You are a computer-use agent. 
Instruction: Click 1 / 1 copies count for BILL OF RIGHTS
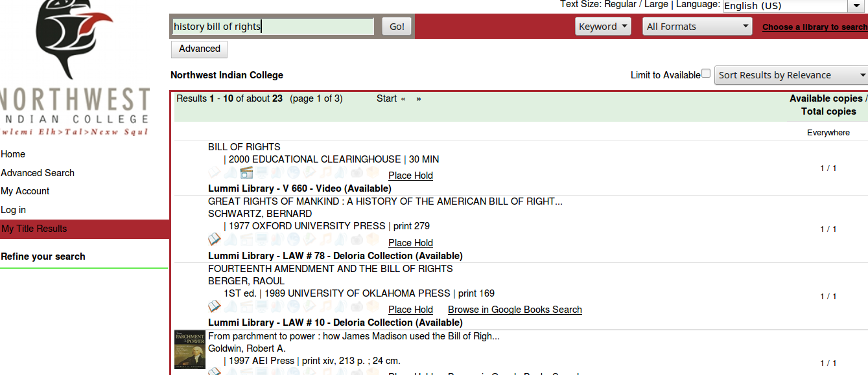click(x=828, y=168)
